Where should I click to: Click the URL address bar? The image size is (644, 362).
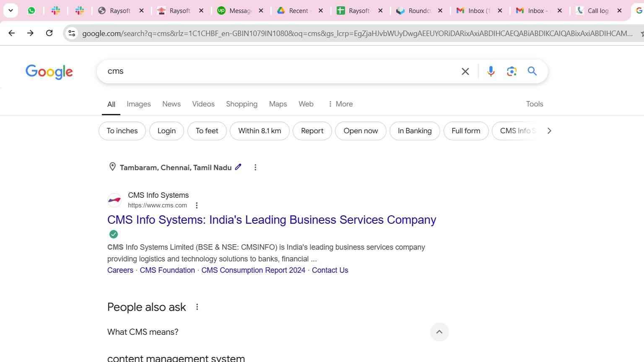[357, 34]
